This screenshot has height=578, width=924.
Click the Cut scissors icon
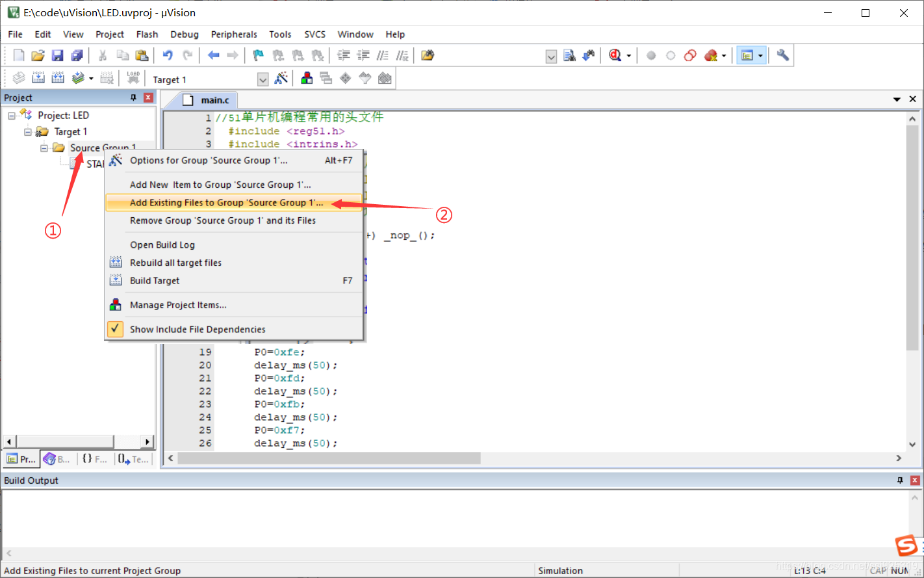tap(102, 55)
